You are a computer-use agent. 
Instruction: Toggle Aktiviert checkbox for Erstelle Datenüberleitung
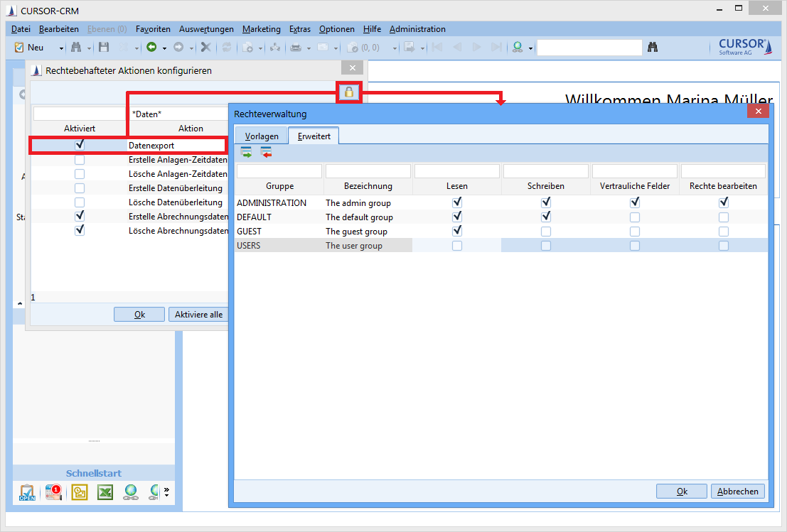coord(80,188)
